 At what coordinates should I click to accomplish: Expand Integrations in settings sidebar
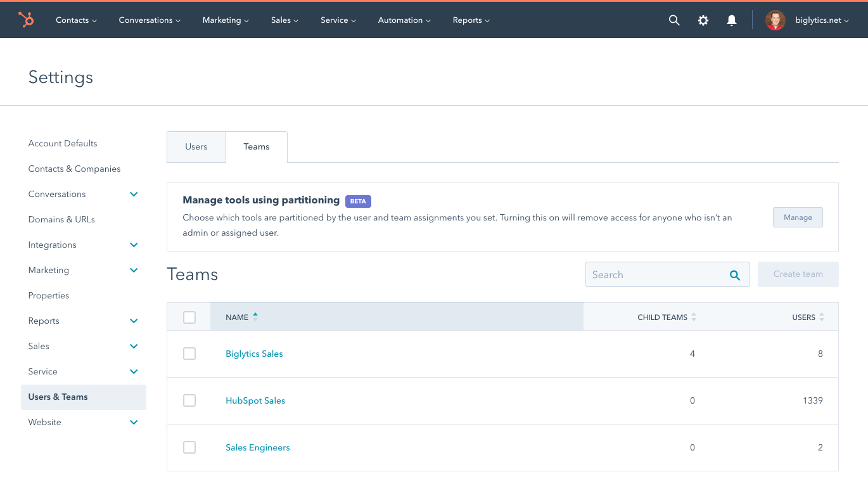coord(134,245)
